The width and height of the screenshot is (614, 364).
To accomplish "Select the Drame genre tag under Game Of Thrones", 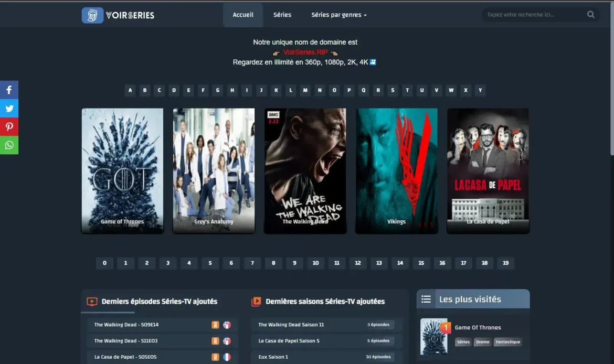I will point(482,341).
